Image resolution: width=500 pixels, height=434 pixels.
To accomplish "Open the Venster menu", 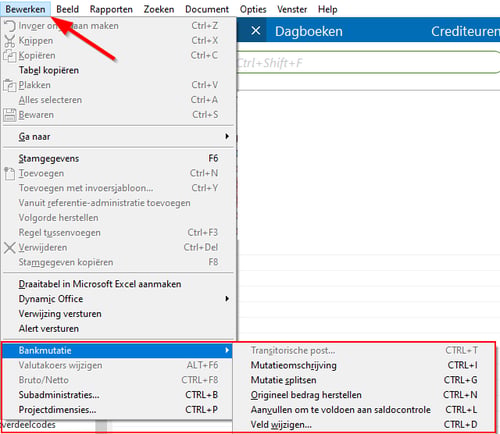I will coord(292,9).
